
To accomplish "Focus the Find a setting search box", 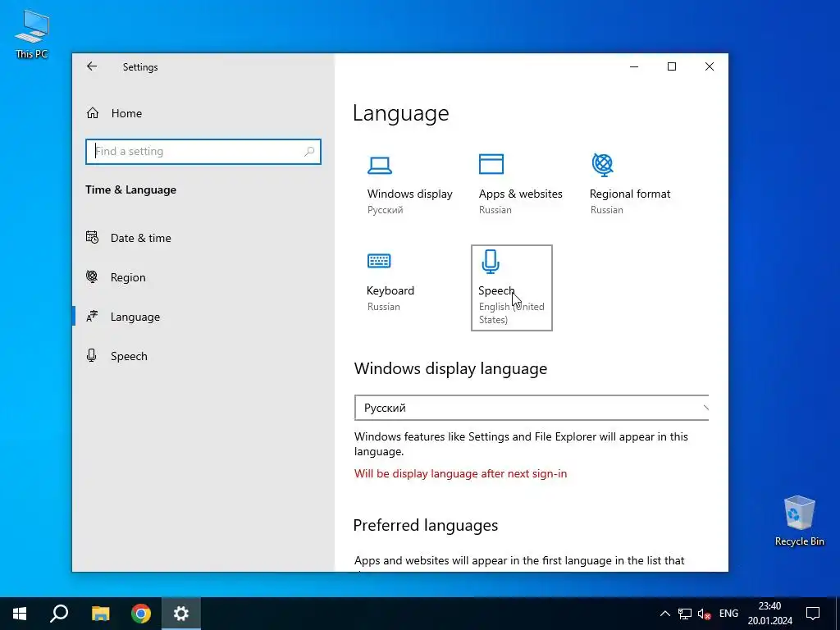I will (x=203, y=152).
